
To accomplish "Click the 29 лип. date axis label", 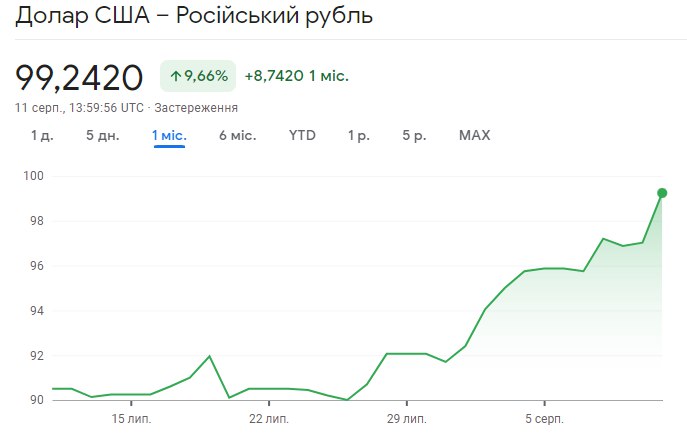I will [x=406, y=416].
